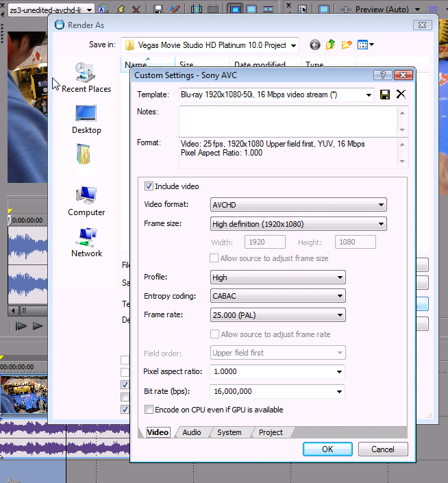This screenshot has height=483, width=448.
Task: Open the Pixel aspect ratio dropdown
Action: tap(339, 372)
